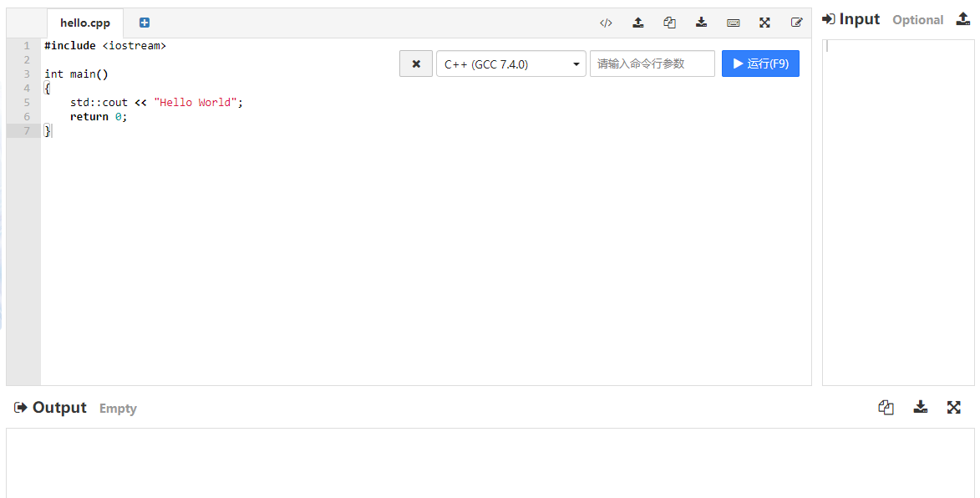Run the code with 运行(F9) button
Viewport: 980px width, 498px height.
[x=760, y=64]
